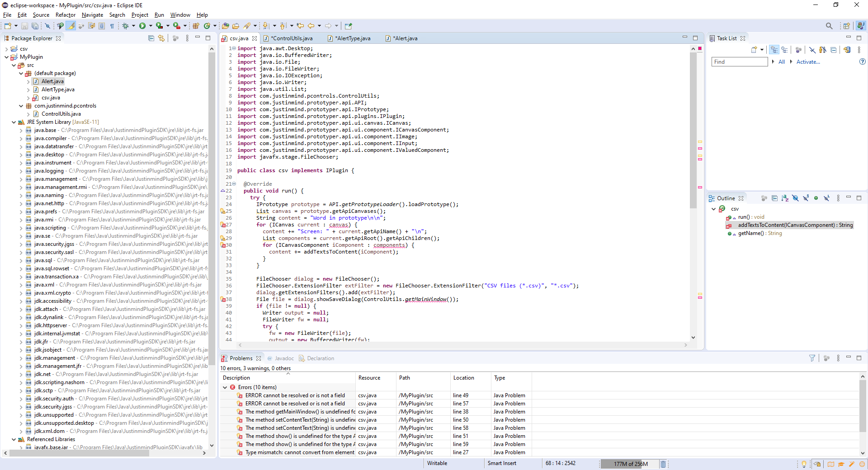This screenshot has height=470, width=868.
Task: Expand the java.base library entry
Action: click(21, 130)
